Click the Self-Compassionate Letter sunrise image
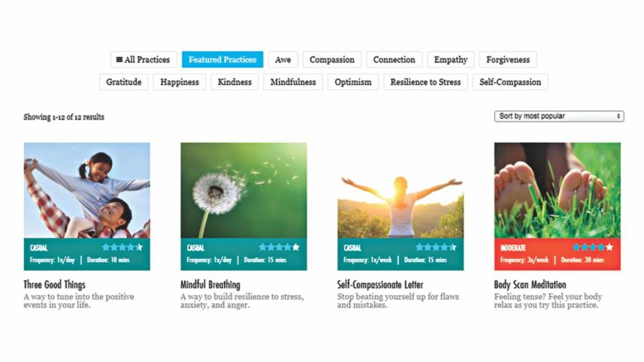 401,190
